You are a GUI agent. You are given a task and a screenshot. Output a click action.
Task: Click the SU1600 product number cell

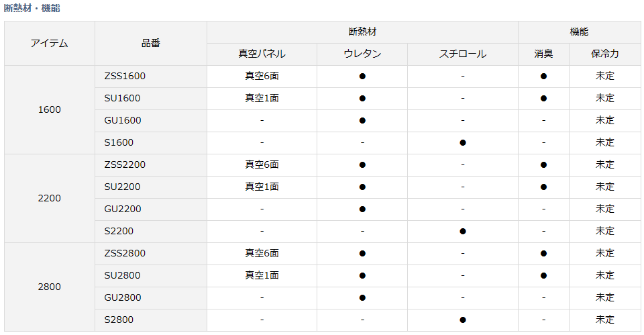pos(122,98)
